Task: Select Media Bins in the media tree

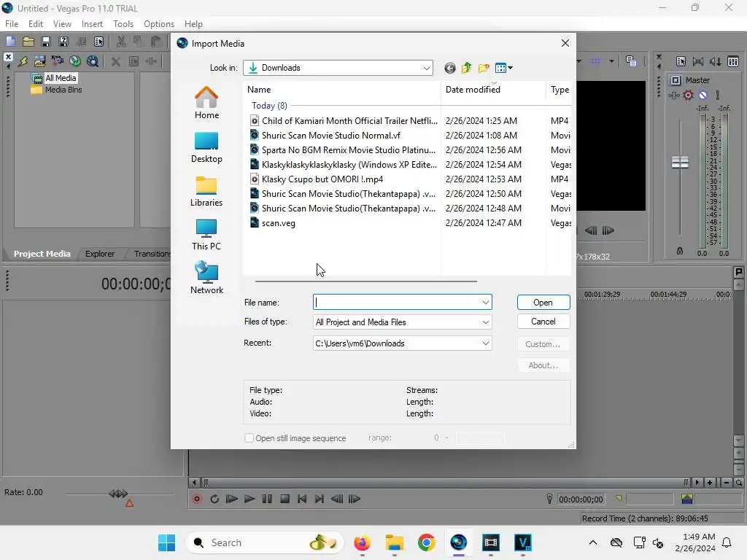Action: pyautogui.click(x=63, y=90)
